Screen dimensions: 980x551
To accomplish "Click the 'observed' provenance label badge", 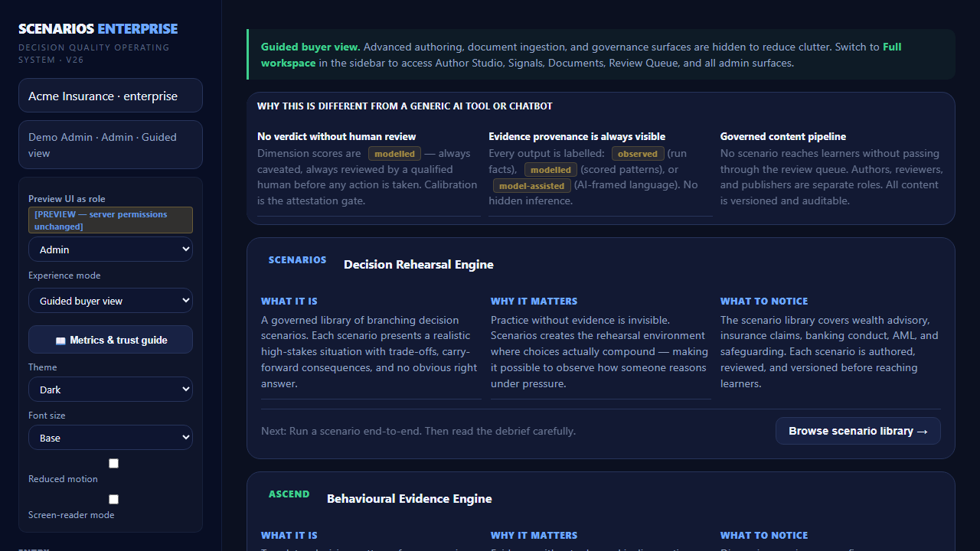I will pyautogui.click(x=638, y=154).
